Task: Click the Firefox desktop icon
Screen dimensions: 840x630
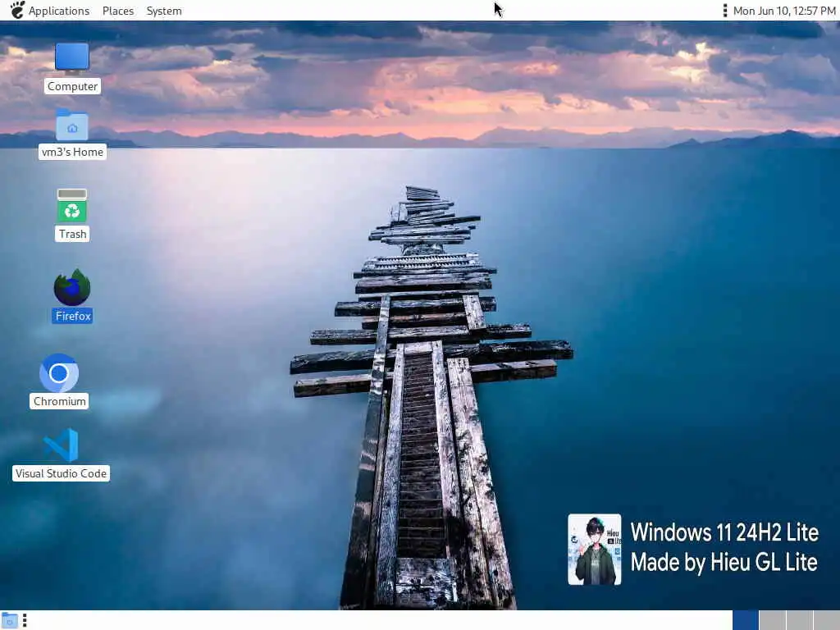Action: tap(72, 288)
